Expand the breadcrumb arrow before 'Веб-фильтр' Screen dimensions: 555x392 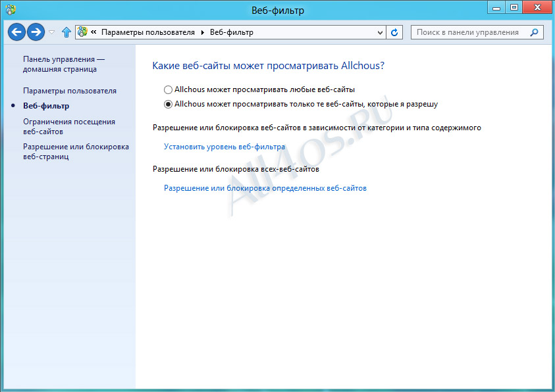(x=203, y=32)
